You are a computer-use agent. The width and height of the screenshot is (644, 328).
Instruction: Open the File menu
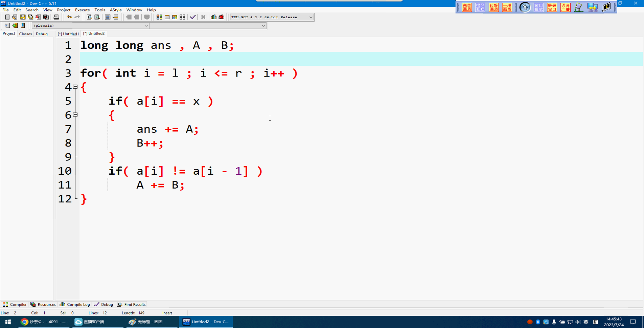(5, 10)
